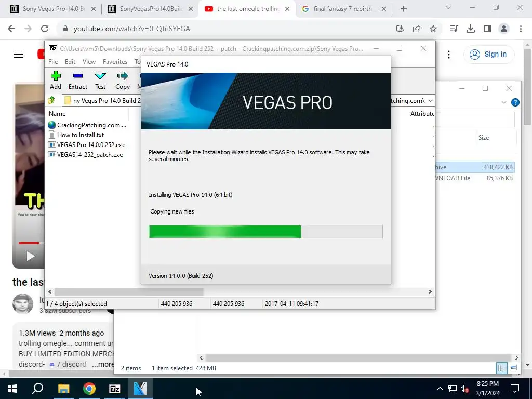
Task: Select VEGAS Pro 14.0.0.252.exe file
Action: pos(87,145)
